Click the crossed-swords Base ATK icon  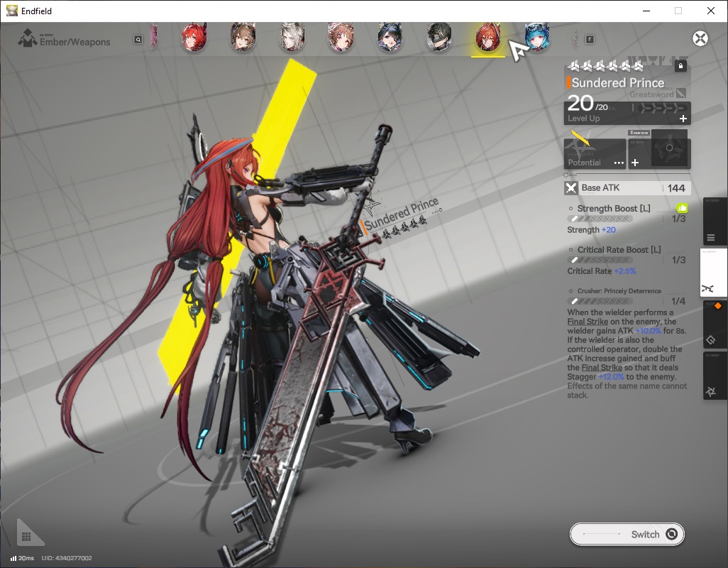coord(571,188)
